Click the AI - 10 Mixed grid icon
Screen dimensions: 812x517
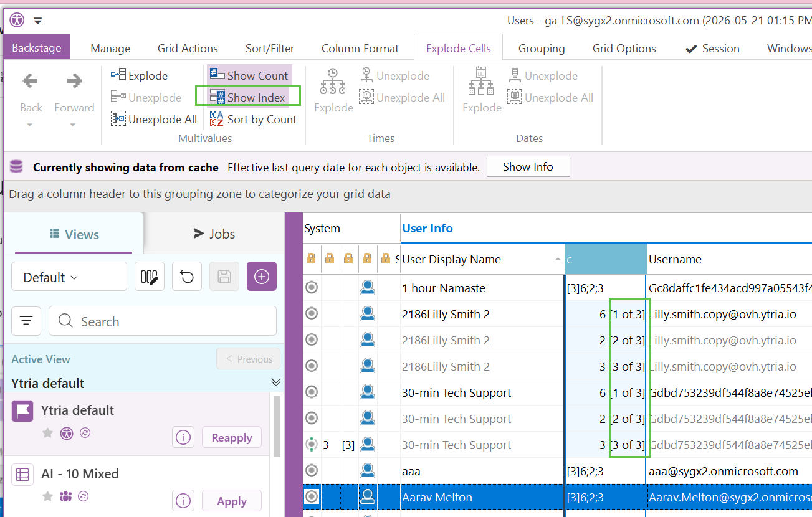(x=22, y=474)
